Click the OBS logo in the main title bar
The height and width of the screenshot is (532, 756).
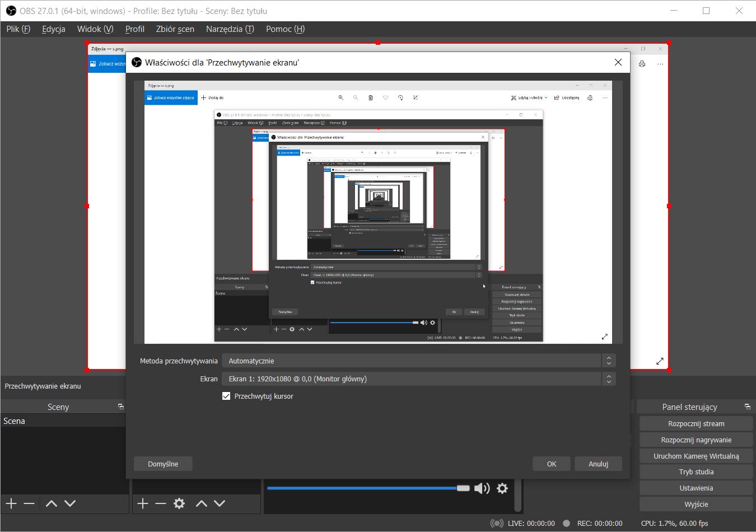[11, 11]
